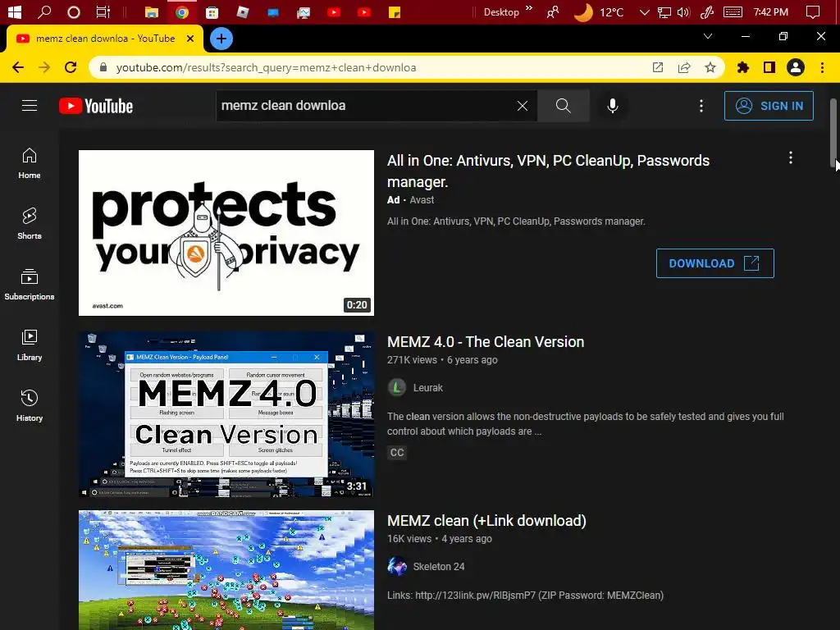The height and width of the screenshot is (630, 840).
Task: Show clock calendar at 7:42 PM
Action: pos(770,11)
